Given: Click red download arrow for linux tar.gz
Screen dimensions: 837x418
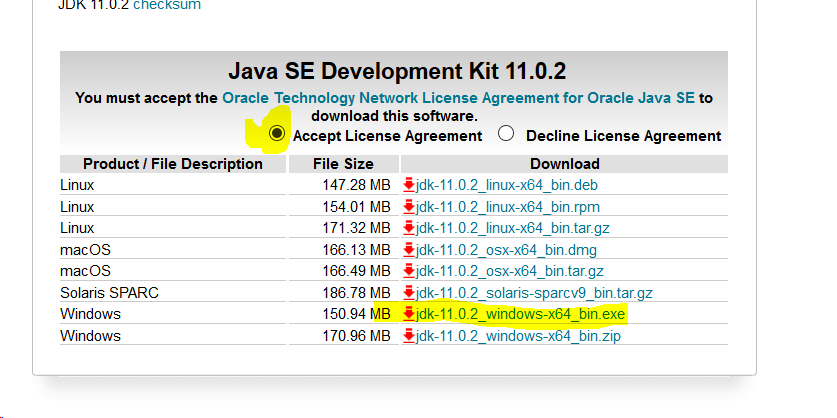Looking at the screenshot, I should pos(409,228).
